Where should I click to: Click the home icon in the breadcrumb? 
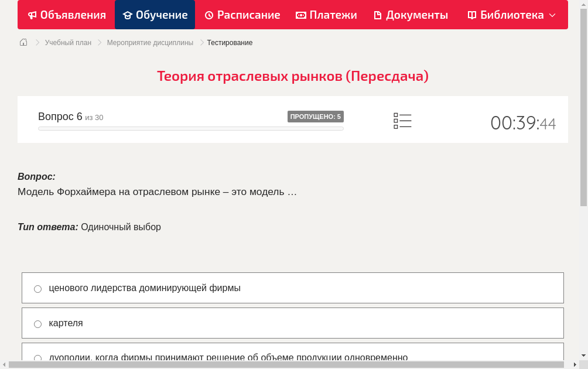click(x=23, y=42)
